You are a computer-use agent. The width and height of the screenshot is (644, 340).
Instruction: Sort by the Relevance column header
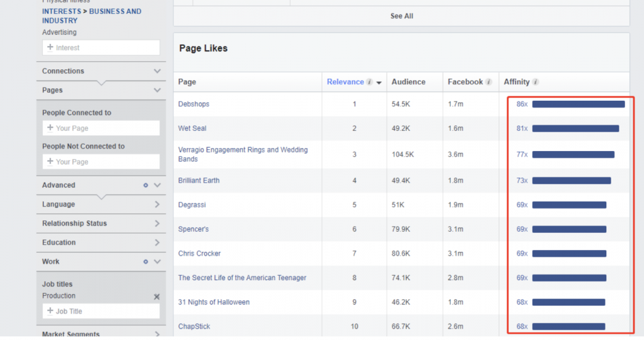[345, 82]
